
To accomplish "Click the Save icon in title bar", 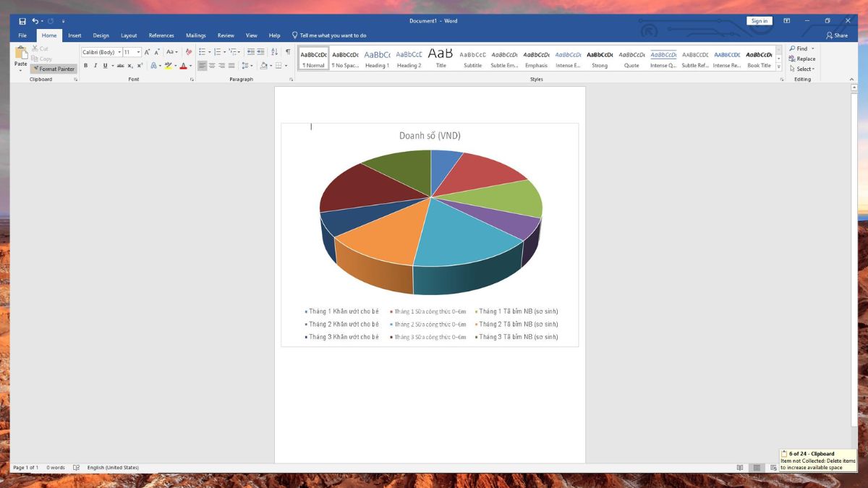I will [x=22, y=21].
